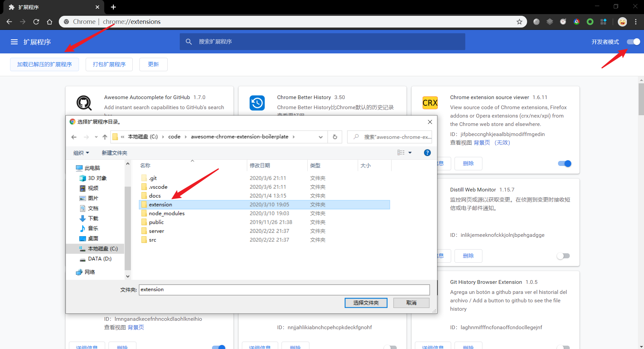644x349 pixels.
Task: Click 删除 on Distill Web Monitor
Action: pyautogui.click(x=468, y=256)
